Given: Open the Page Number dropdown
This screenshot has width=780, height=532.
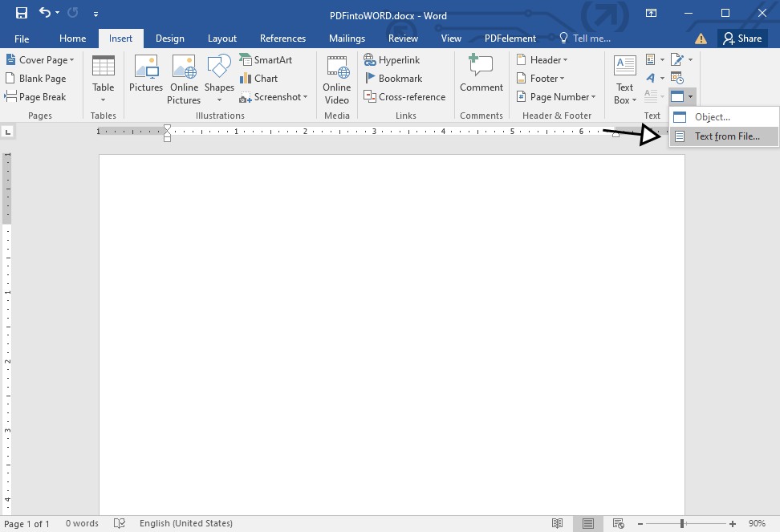Looking at the screenshot, I should tap(556, 96).
